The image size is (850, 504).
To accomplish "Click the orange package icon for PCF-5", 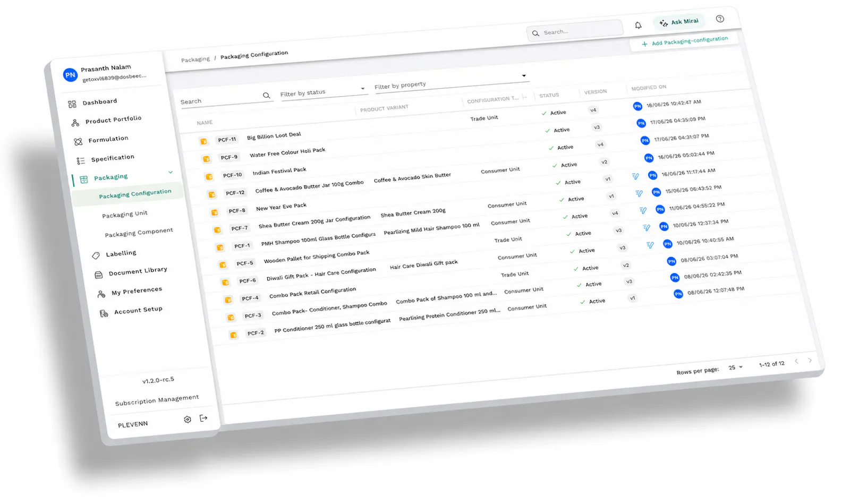I will point(223,264).
